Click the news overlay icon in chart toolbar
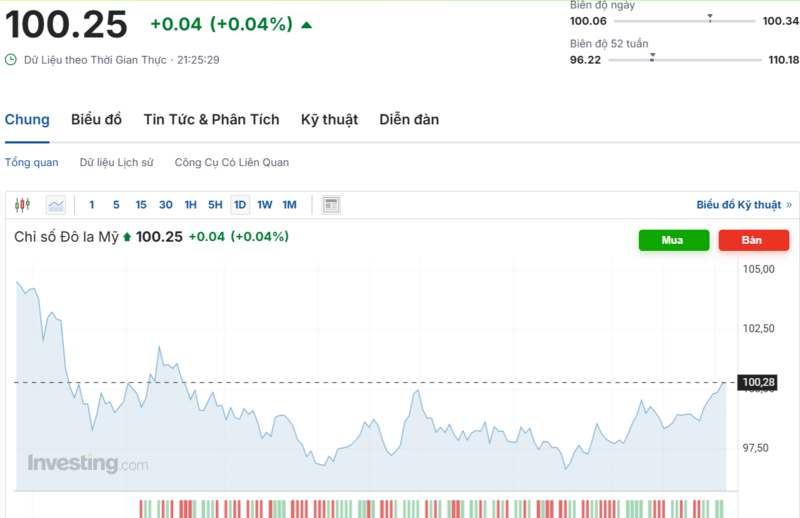Image resolution: width=800 pixels, height=518 pixels. (x=331, y=205)
